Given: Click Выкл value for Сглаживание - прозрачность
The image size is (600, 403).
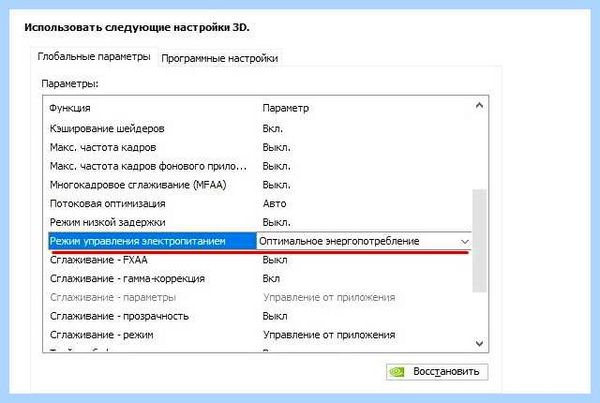Looking at the screenshot, I should (275, 316).
